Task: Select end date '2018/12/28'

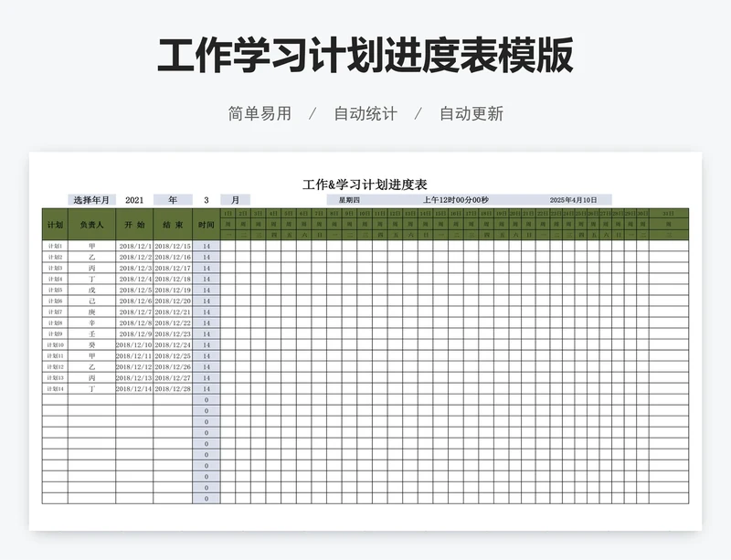Action: coord(173,389)
